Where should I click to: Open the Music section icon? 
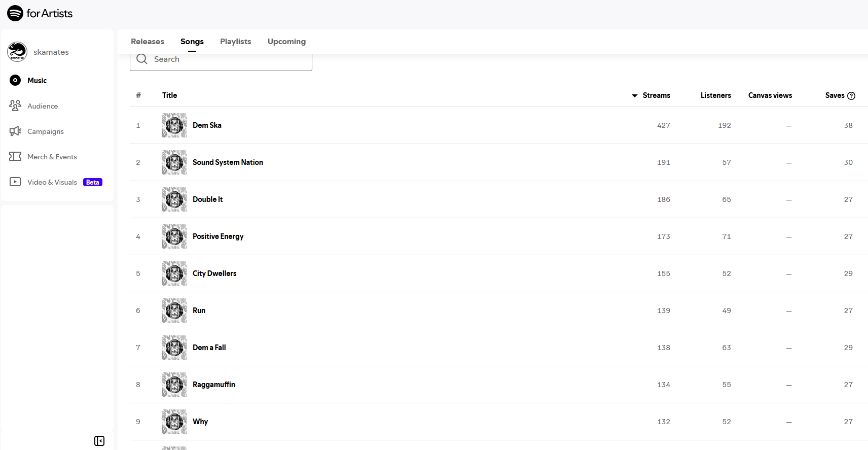[15, 80]
